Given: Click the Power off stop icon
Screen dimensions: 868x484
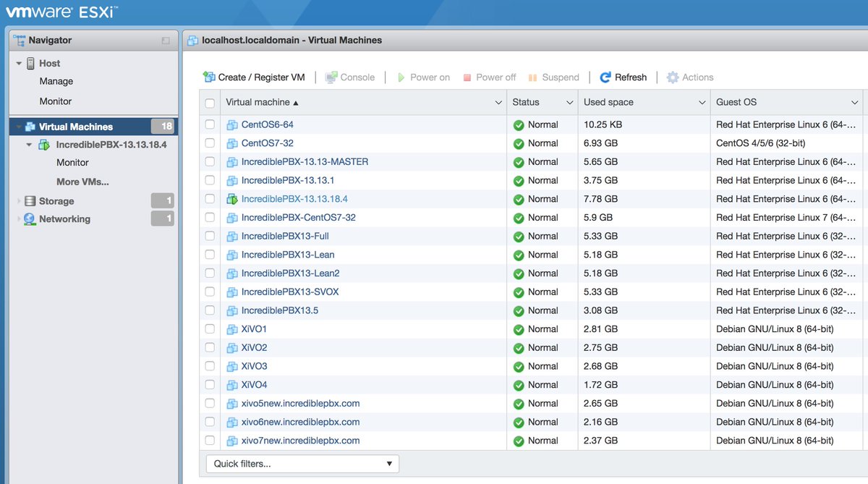Looking at the screenshot, I should point(467,77).
